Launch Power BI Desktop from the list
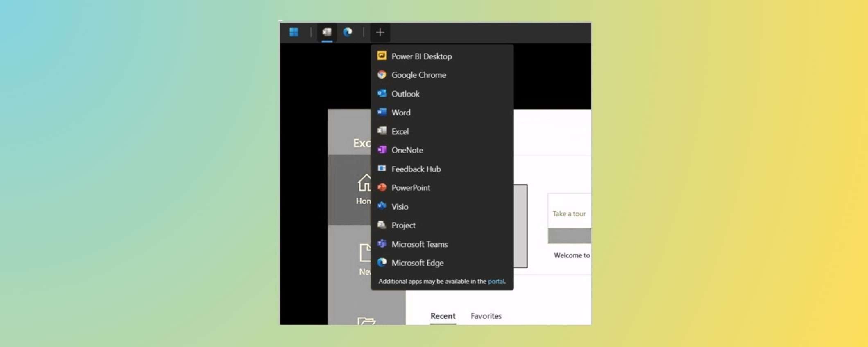Screen dimensions: 868x347 pyautogui.click(x=421, y=56)
